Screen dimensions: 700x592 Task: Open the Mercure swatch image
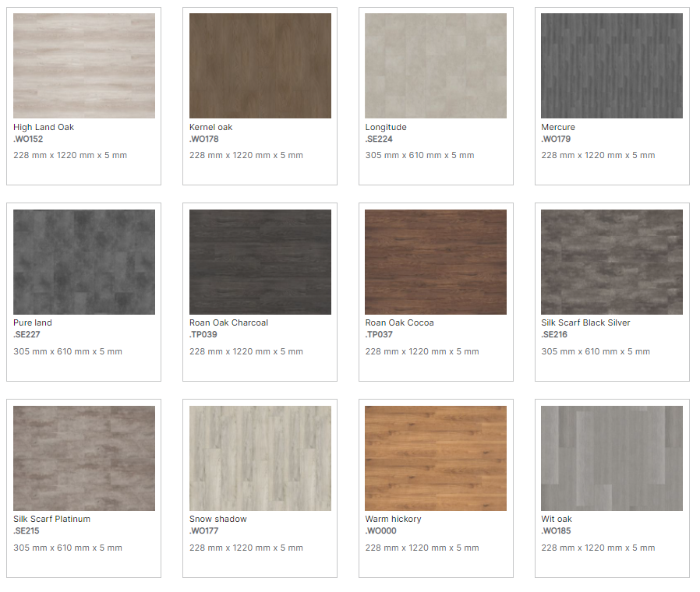pyautogui.click(x=612, y=65)
